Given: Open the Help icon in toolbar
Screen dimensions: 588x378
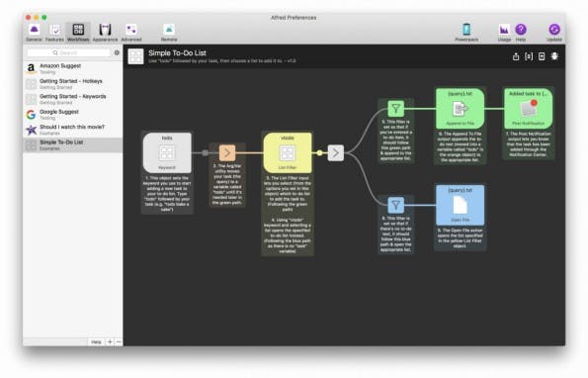Looking at the screenshot, I should pos(521,33).
